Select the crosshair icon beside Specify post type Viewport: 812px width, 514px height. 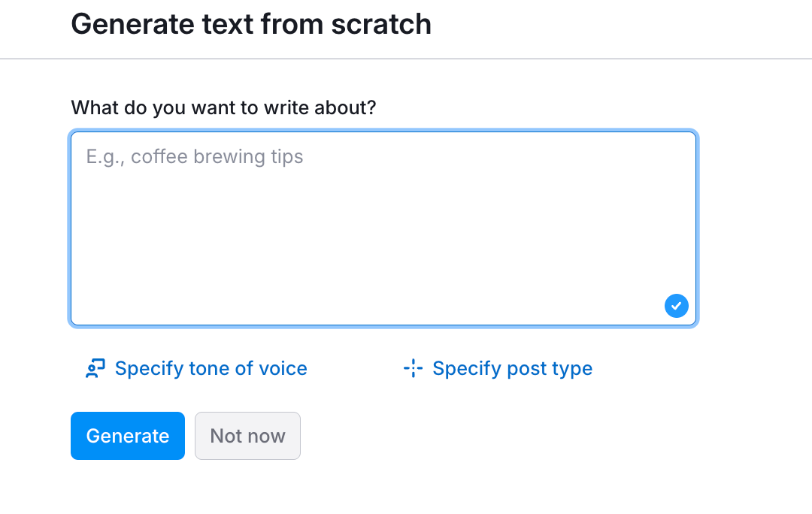(412, 368)
